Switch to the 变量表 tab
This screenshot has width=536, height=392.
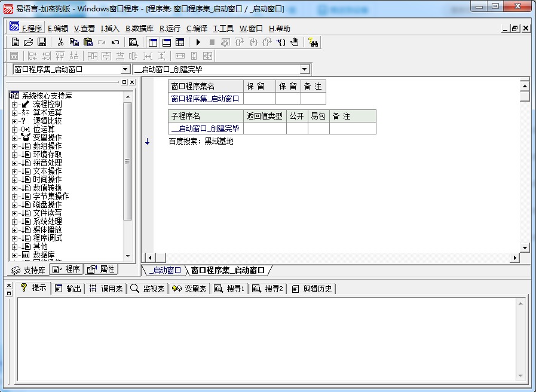[x=189, y=289]
